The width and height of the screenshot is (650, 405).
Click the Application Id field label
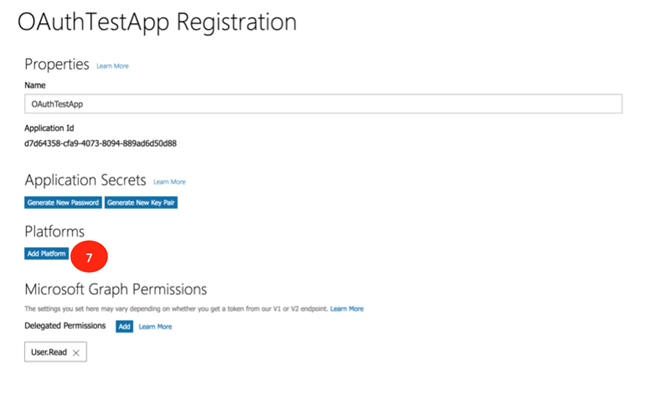coord(49,128)
